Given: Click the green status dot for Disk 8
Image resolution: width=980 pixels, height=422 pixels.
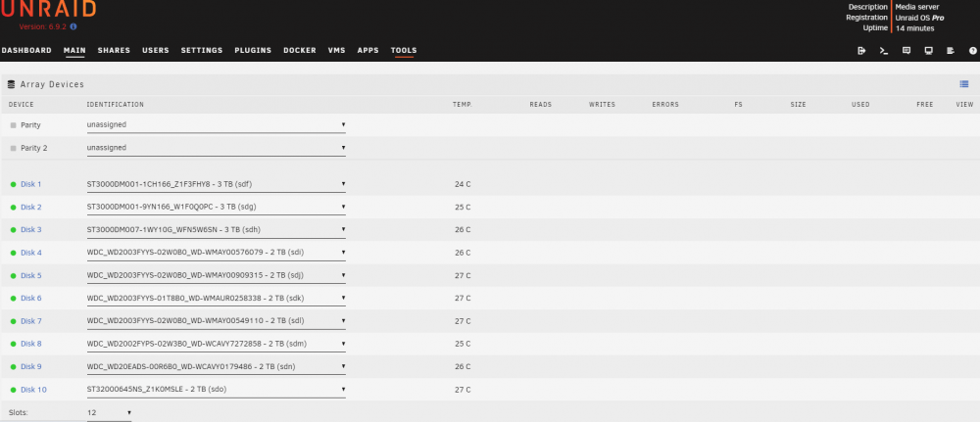Looking at the screenshot, I should click(x=13, y=344).
